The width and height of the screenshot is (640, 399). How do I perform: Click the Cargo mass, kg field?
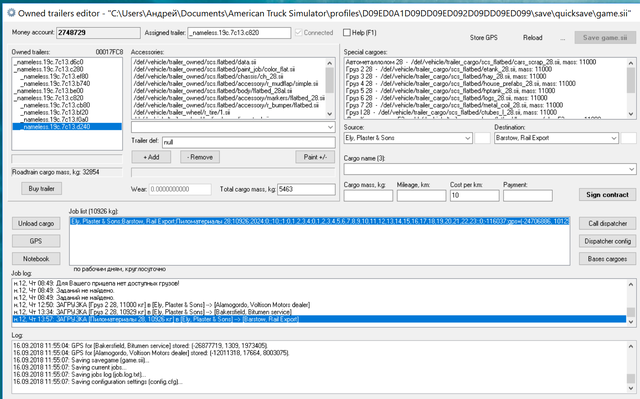tap(368, 196)
